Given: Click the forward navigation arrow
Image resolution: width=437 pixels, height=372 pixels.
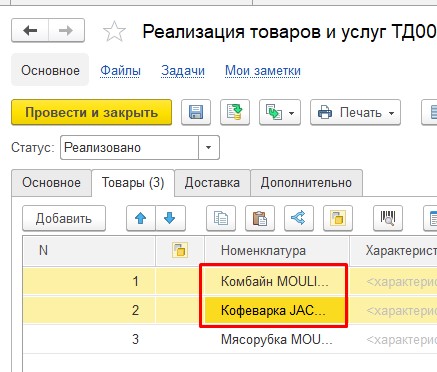Looking at the screenshot, I should click(x=66, y=31).
